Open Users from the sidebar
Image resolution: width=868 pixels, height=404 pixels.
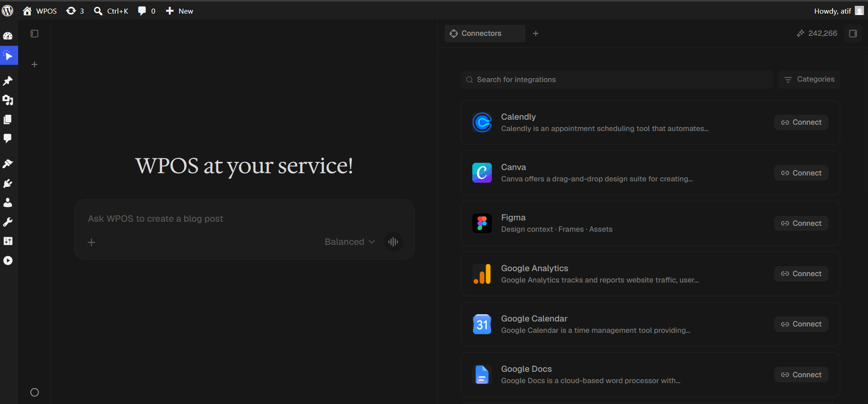tap(8, 202)
